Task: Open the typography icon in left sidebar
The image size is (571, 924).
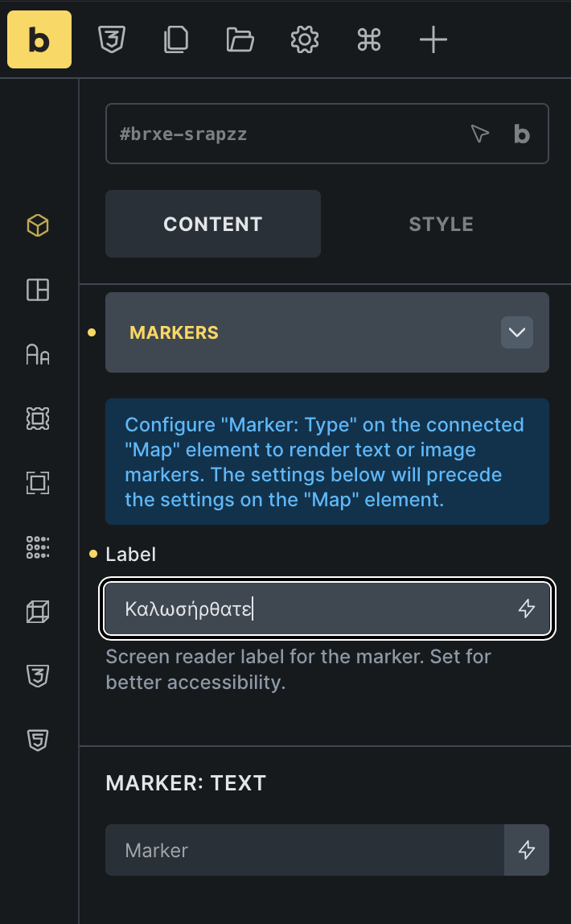Action: coord(38,354)
